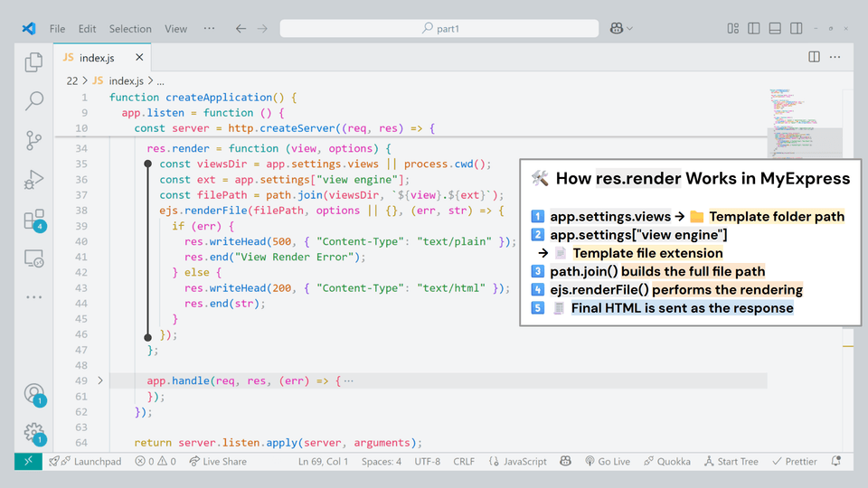Image resolution: width=868 pixels, height=488 pixels.
Task: Open the File menu
Action: click(x=57, y=29)
